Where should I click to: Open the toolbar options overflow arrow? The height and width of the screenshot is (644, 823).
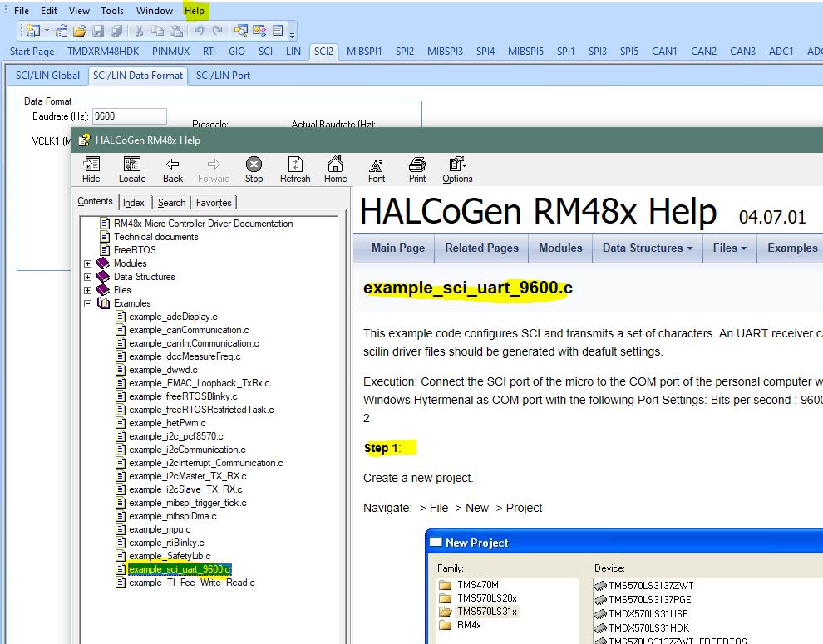293,35
